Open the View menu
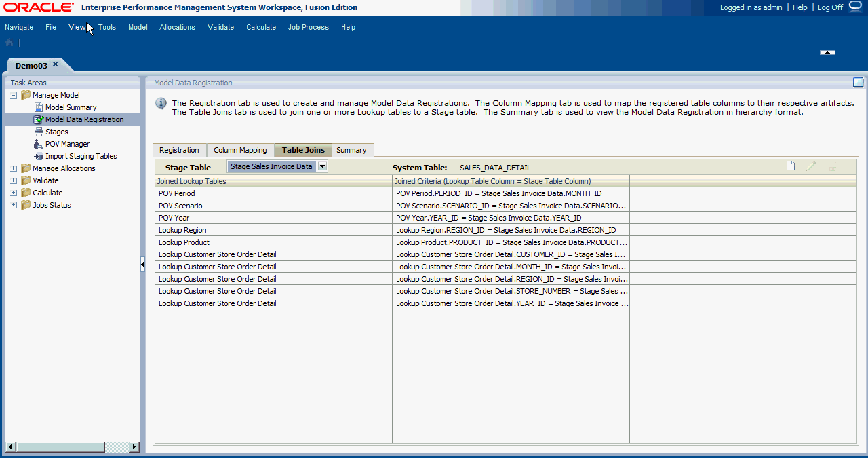Image resolution: width=868 pixels, height=458 pixels. click(77, 27)
